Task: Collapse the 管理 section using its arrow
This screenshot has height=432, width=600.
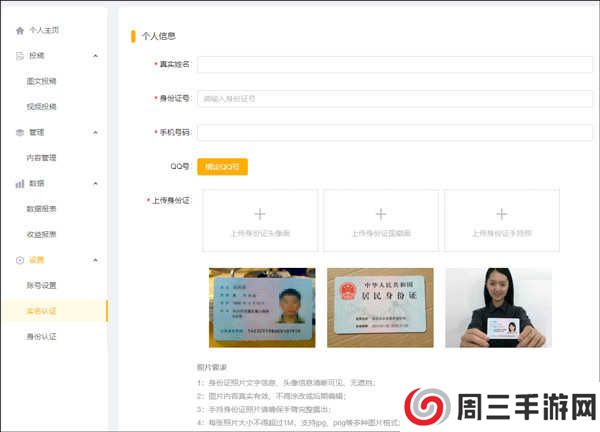Action: point(95,132)
